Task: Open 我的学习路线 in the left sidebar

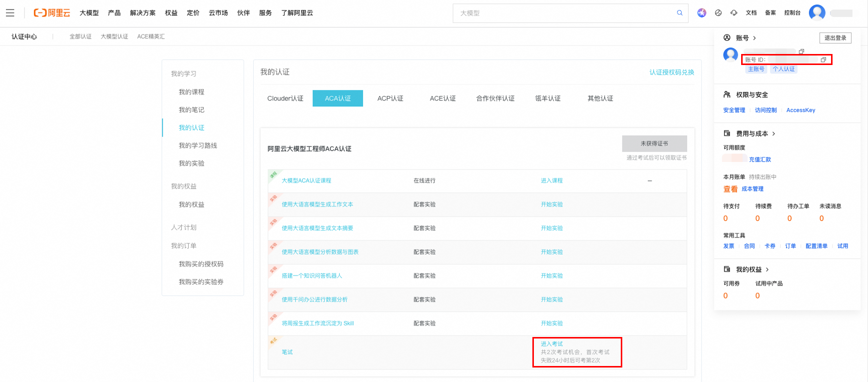Action: [x=198, y=145]
